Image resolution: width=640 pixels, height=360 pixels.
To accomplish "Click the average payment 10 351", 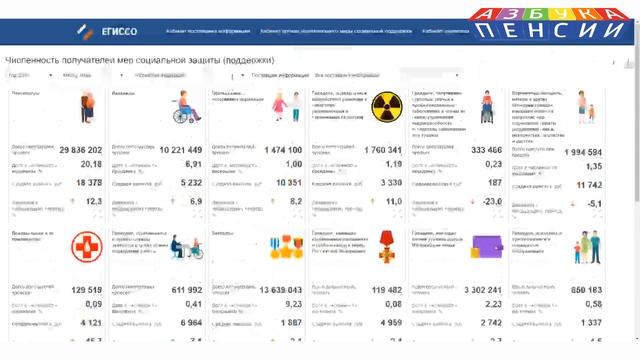I will coord(289,183).
